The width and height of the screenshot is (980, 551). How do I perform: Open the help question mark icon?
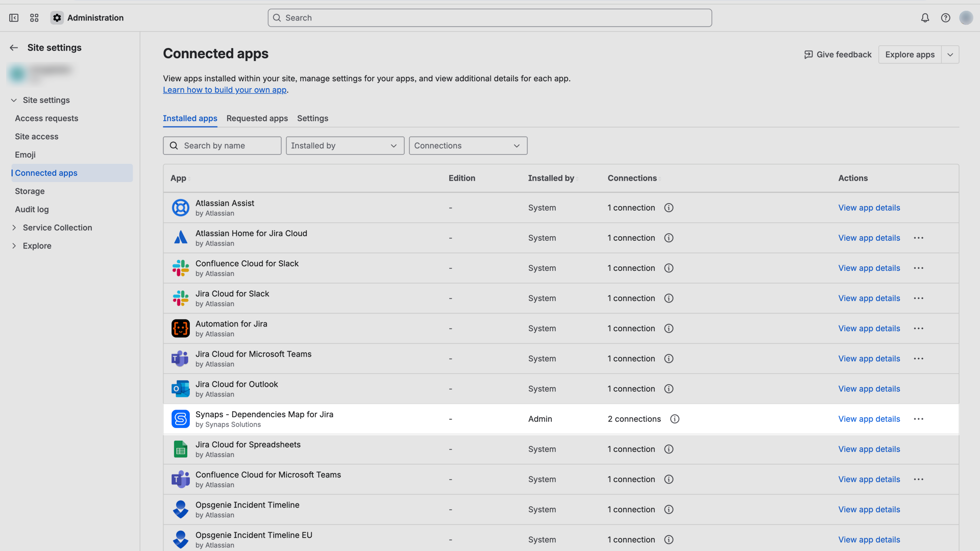pos(945,18)
